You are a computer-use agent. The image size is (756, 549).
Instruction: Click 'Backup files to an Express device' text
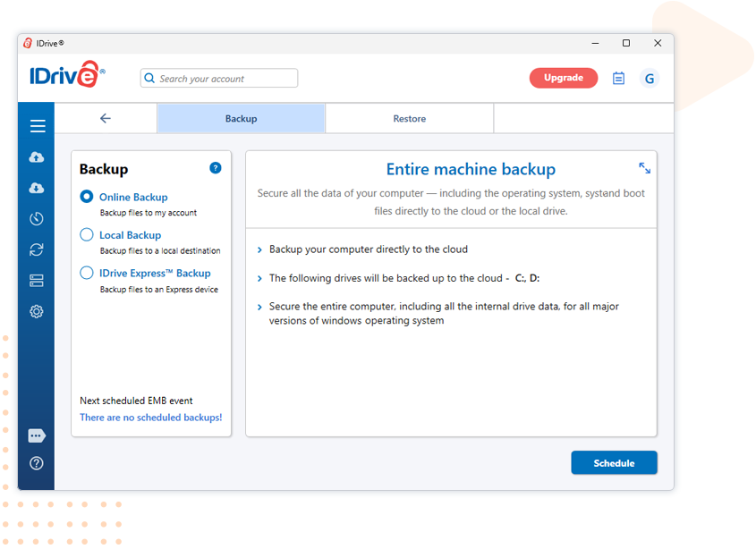point(159,289)
